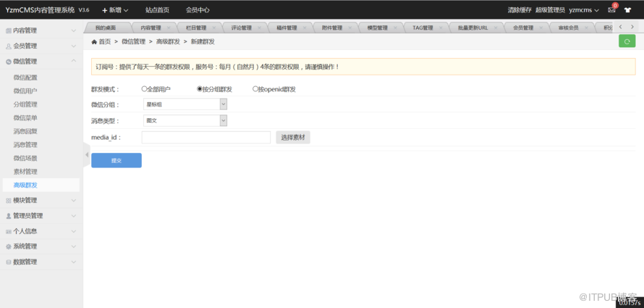Close the 模型管理 tab

[x=395, y=28]
